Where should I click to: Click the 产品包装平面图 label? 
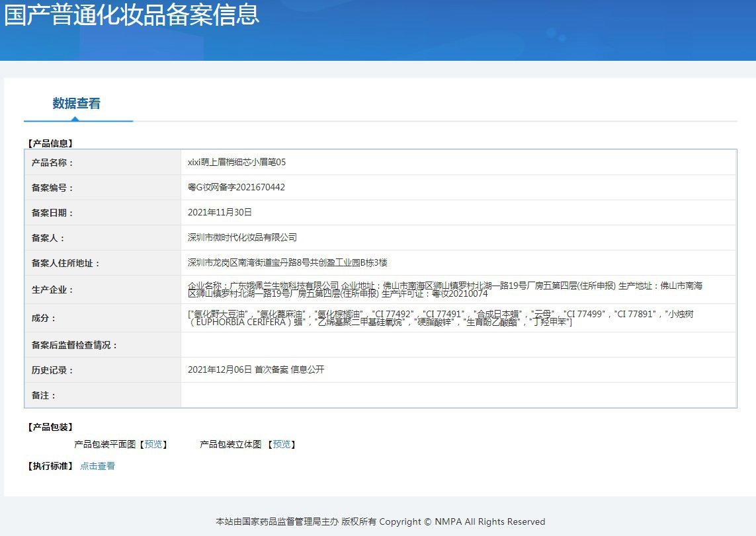click(105, 444)
